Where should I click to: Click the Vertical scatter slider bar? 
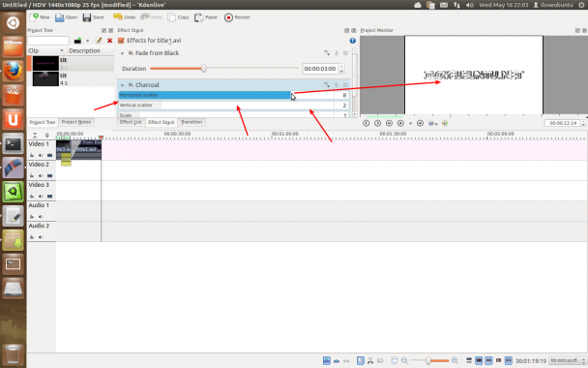pyautogui.click(x=226, y=106)
